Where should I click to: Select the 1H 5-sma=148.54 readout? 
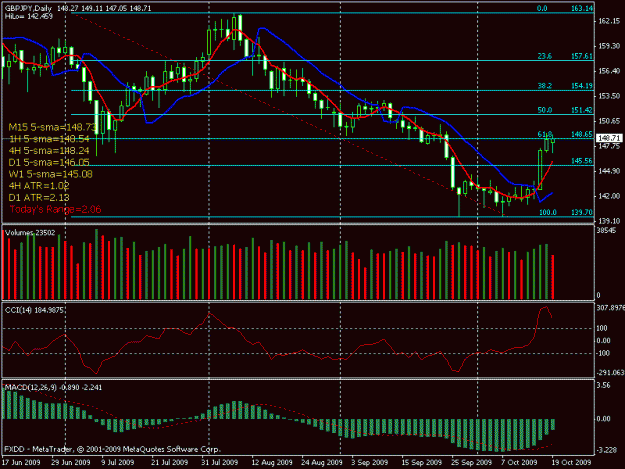click(49, 139)
